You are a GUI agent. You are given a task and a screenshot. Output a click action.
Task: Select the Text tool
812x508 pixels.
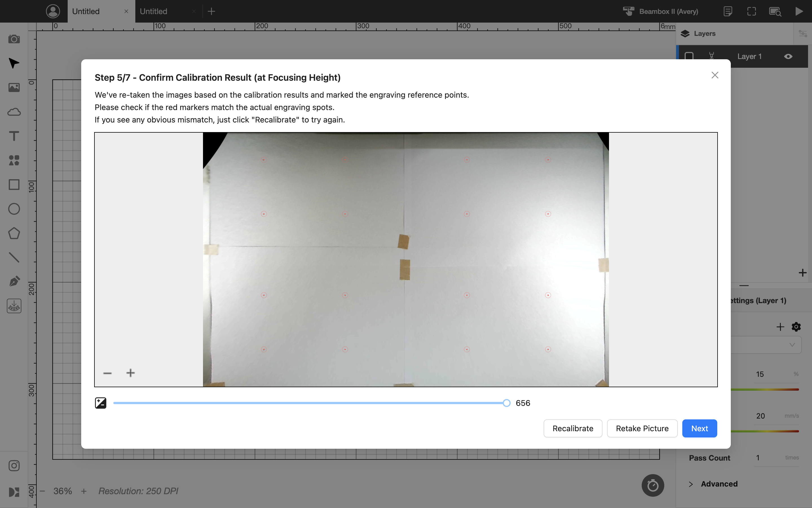point(14,136)
